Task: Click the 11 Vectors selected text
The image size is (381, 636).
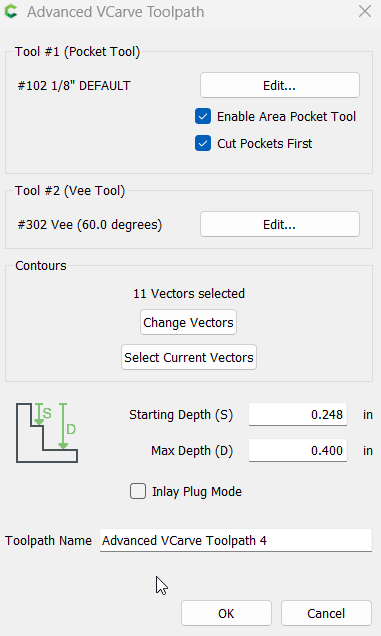Action: click(189, 293)
